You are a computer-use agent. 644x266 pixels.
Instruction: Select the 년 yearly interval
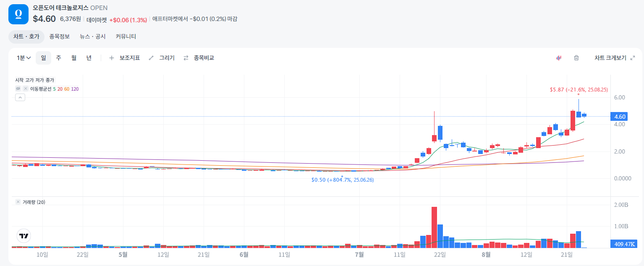click(89, 58)
